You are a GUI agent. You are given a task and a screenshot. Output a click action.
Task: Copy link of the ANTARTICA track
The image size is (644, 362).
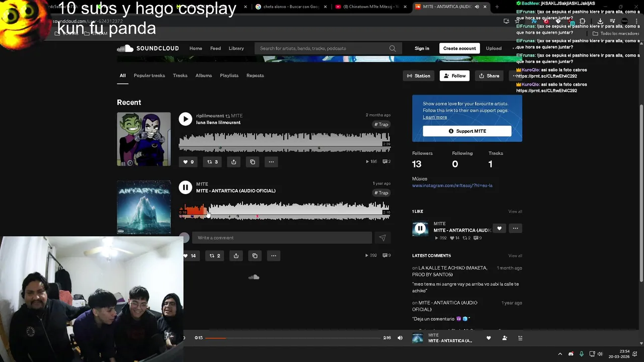click(255, 256)
